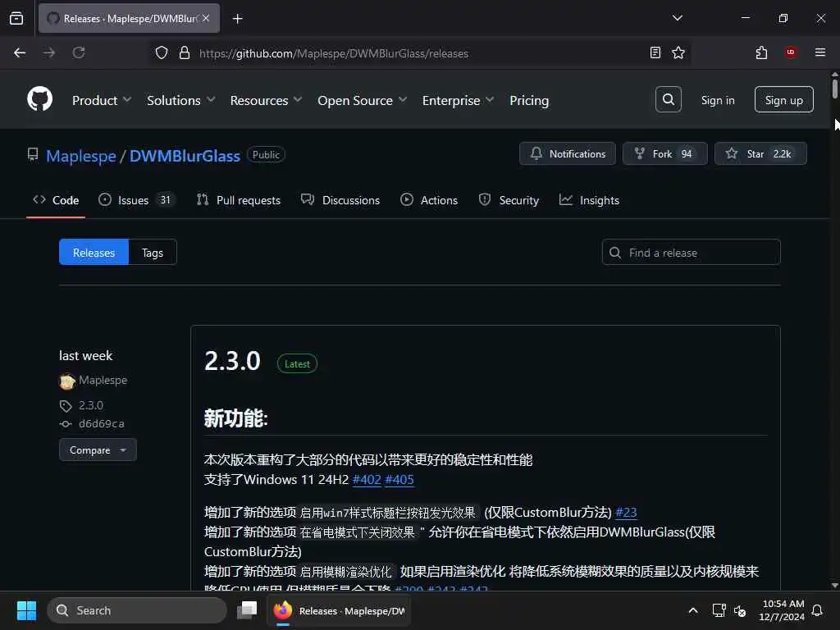Open issue #23 link

(626, 512)
